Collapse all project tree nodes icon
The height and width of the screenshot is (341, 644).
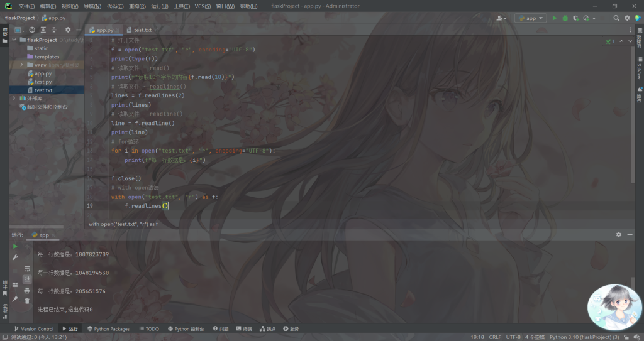(55, 30)
